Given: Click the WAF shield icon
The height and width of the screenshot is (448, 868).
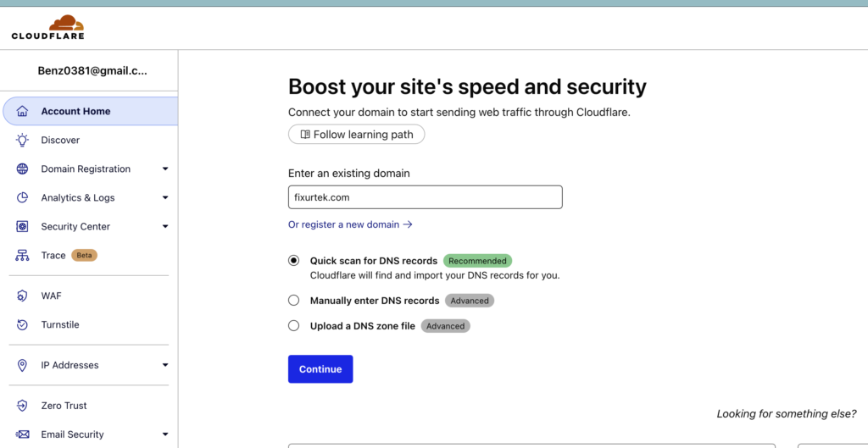Looking at the screenshot, I should coord(23,296).
